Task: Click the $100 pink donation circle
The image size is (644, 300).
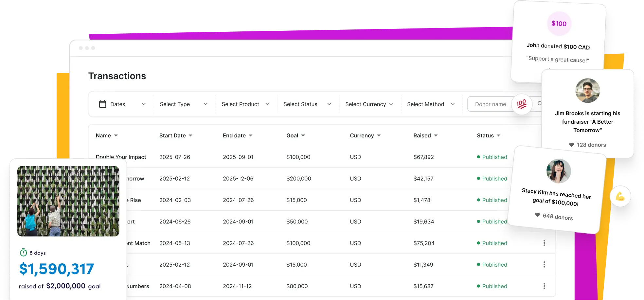Action: (x=559, y=24)
